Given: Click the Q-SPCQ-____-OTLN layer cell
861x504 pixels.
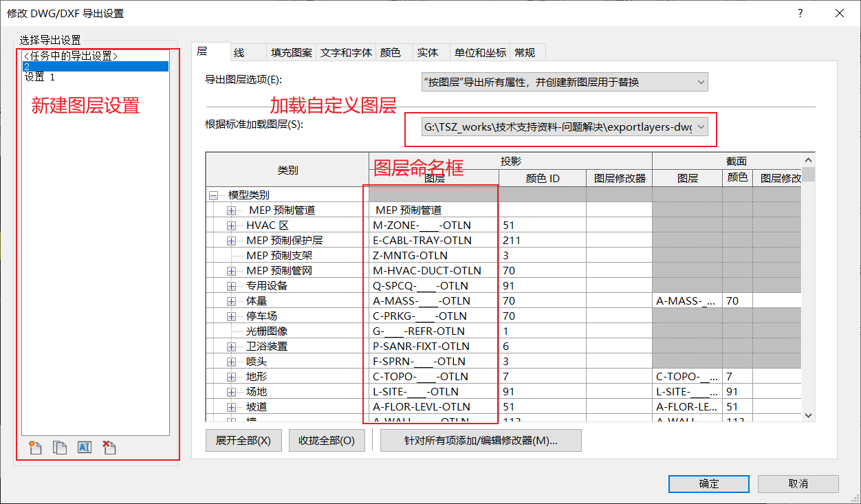Looking at the screenshot, I should pos(434,286).
